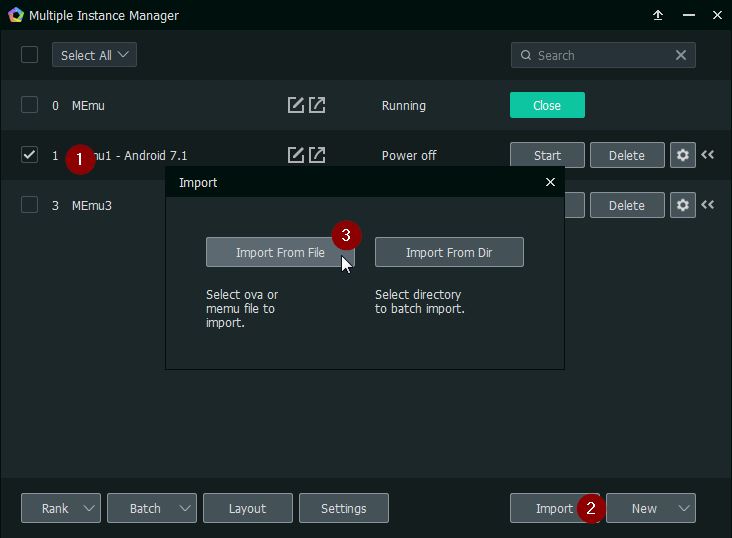Expand the Rank dropdown arrow
The width and height of the screenshot is (732, 538).
coord(89,508)
